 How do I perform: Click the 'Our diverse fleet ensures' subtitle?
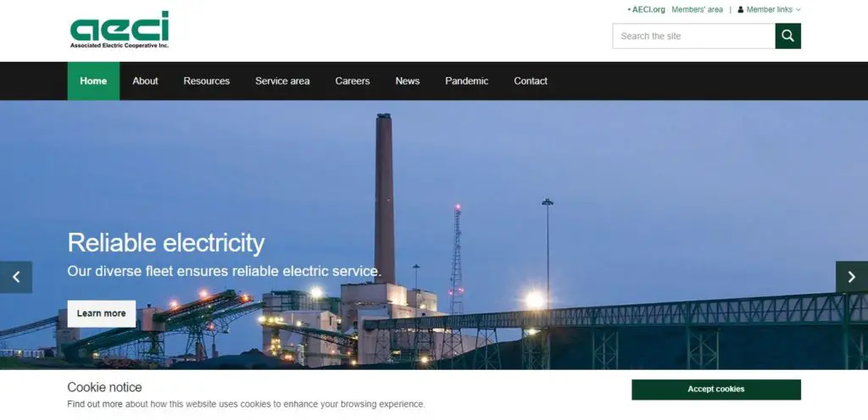click(224, 271)
